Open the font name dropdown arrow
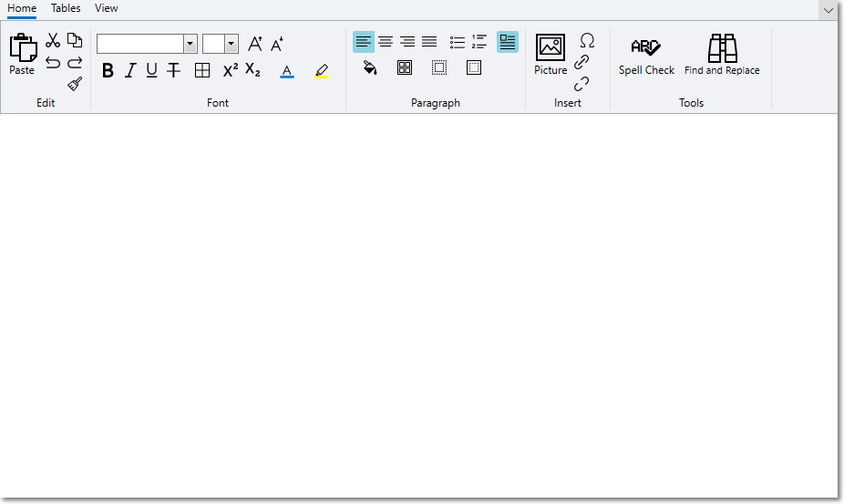This screenshot has width=844, height=504. [190, 44]
